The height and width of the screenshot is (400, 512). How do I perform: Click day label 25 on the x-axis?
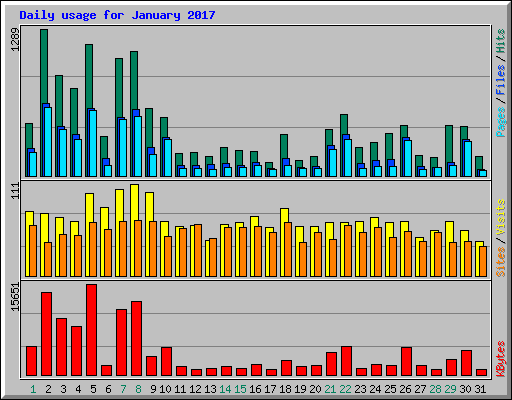click(x=390, y=389)
